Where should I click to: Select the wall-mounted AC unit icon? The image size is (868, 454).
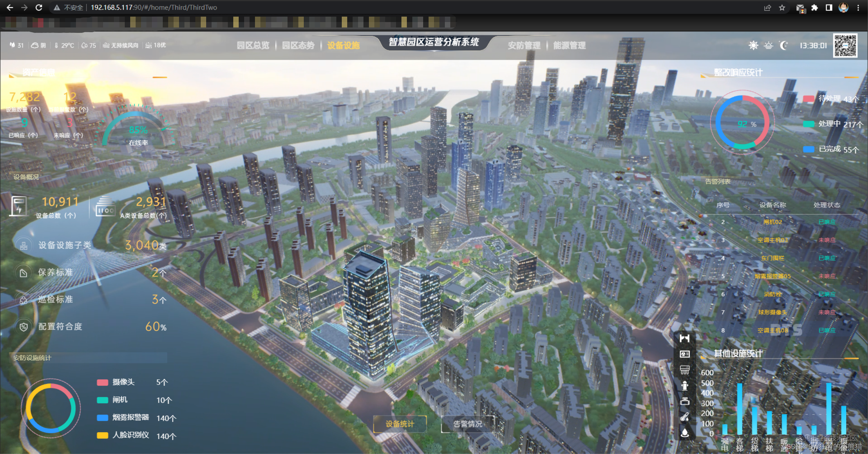click(x=684, y=370)
